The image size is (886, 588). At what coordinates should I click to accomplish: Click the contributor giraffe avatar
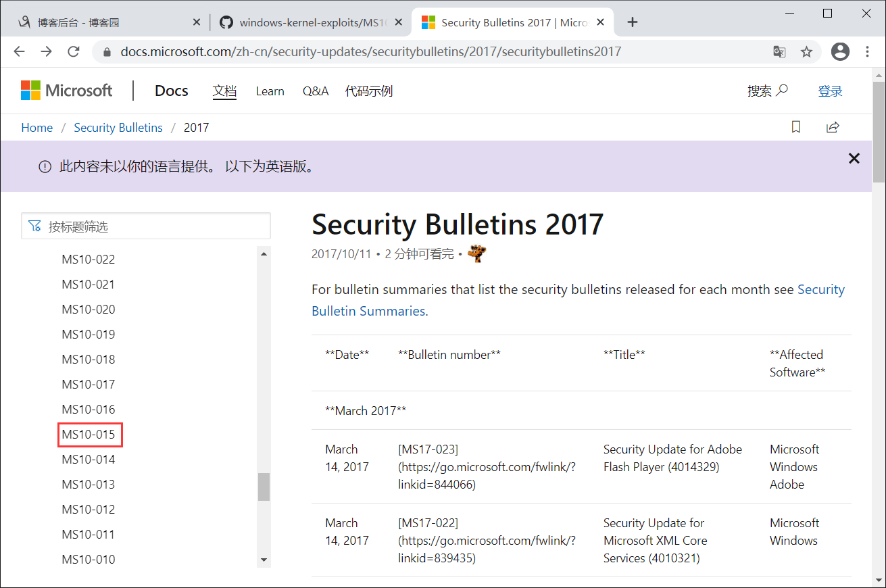pos(477,253)
